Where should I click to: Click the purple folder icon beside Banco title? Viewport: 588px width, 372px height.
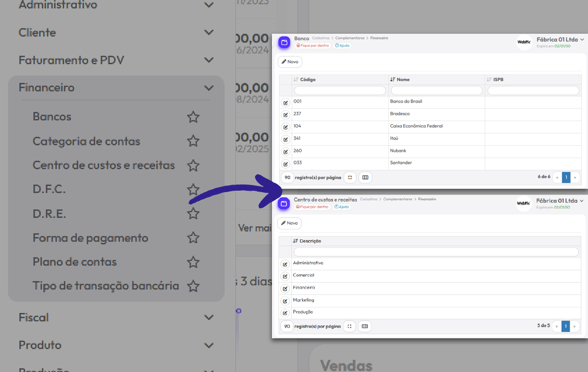(x=284, y=42)
